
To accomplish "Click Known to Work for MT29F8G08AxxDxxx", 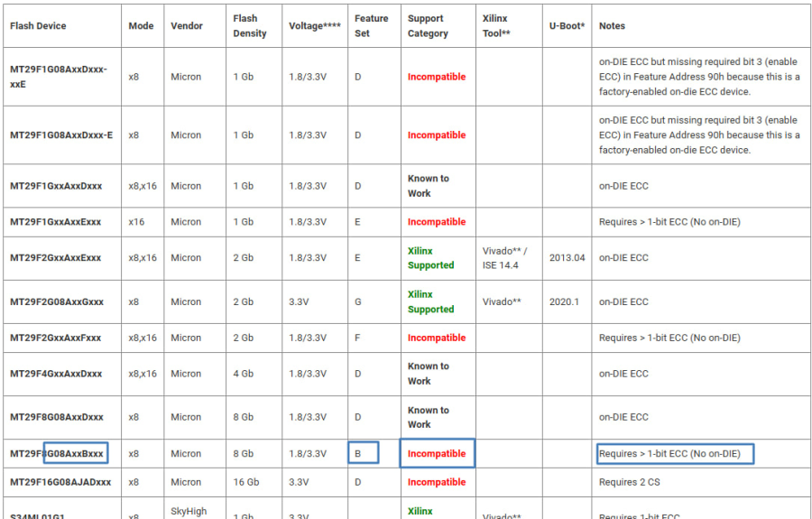I will click(429, 417).
